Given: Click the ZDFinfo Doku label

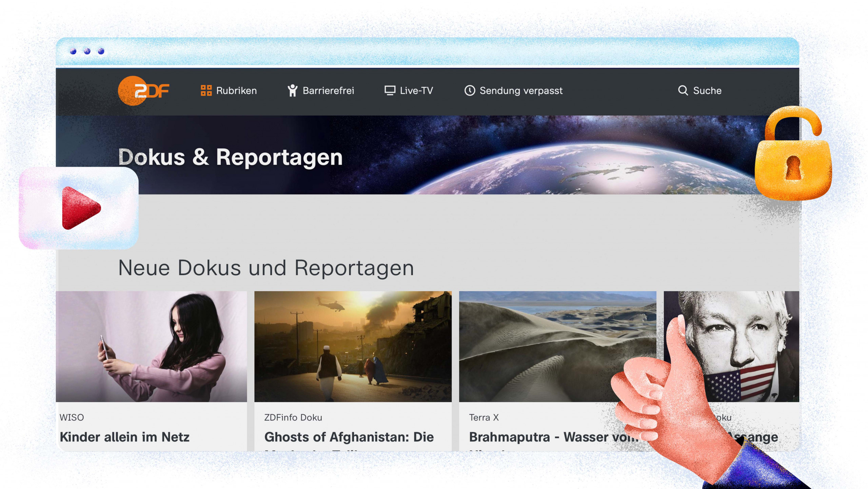Looking at the screenshot, I should click(x=293, y=417).
